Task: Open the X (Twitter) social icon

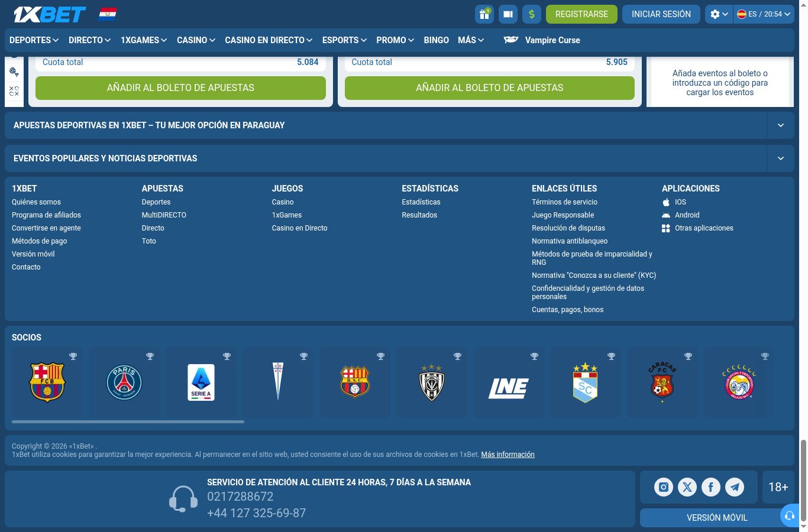Action: coord(687,487)
